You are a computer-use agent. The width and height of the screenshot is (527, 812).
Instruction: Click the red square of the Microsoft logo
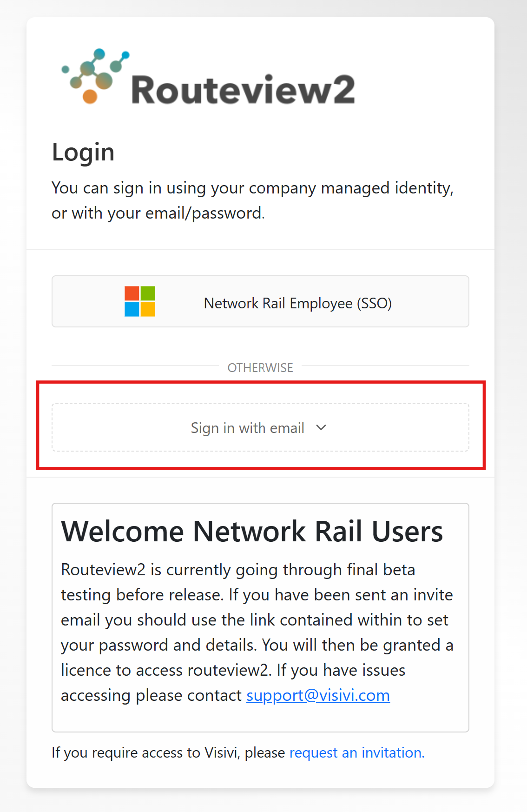tap(132, 293)
